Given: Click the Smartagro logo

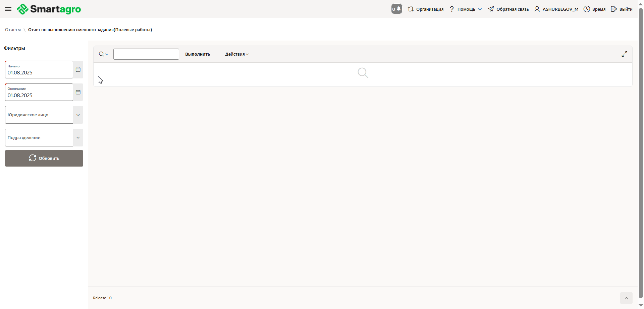Looking at the screenshot, I should click(49, 9).
